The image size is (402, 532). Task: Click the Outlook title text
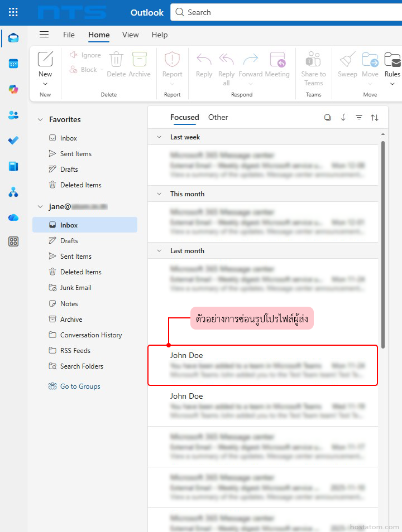tap(147, 13)
